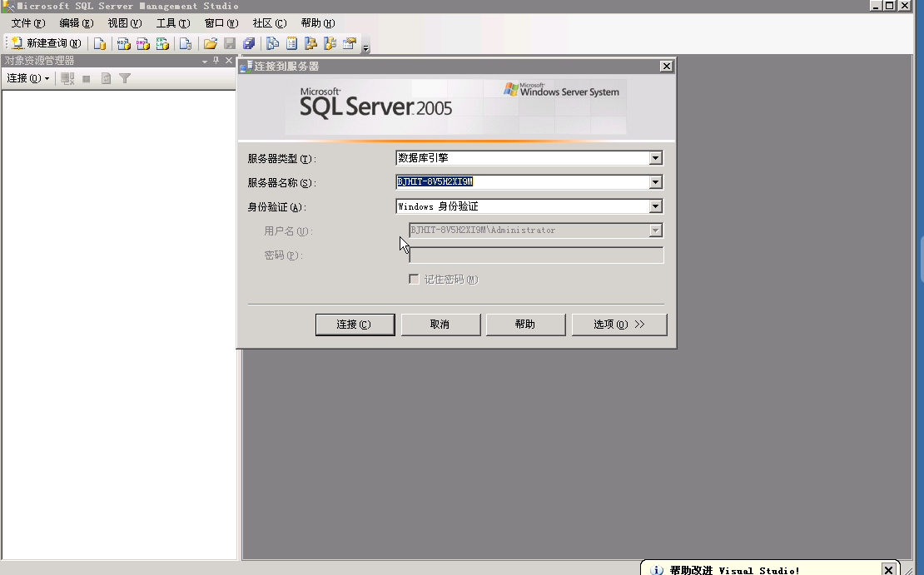Image resolution: width=924 pixels, height=575 pixels.
Task: Expand the 服务器类型 dropdown arrow
Action: 655,158
